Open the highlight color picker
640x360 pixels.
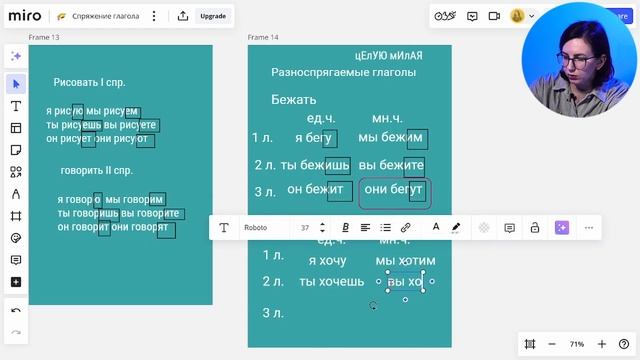[456, 228]
